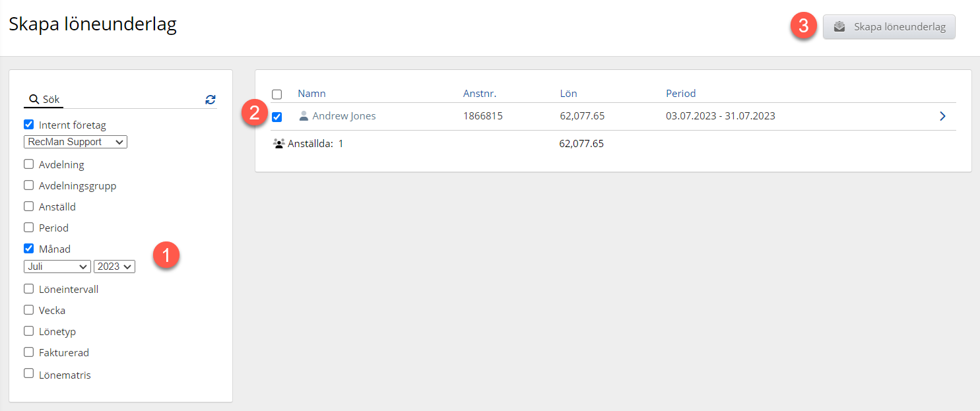Open the Andrew Jones employee link
Image resolution: width=980 pixels, height=411 pixels.
[x=344, y=116]
